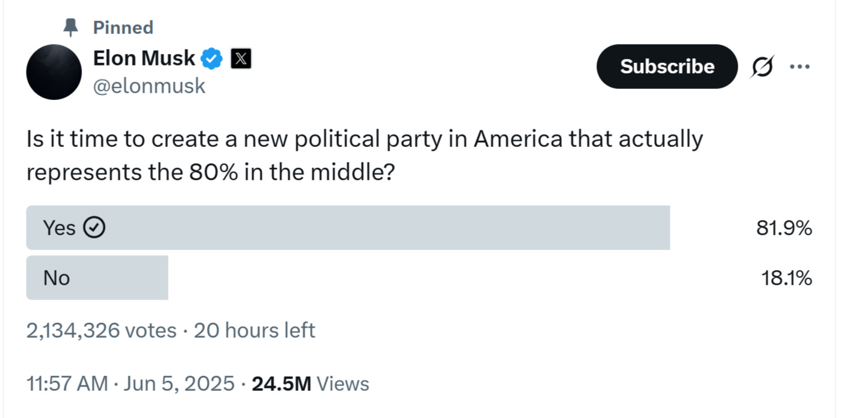Select the No poll option bar

97,278
